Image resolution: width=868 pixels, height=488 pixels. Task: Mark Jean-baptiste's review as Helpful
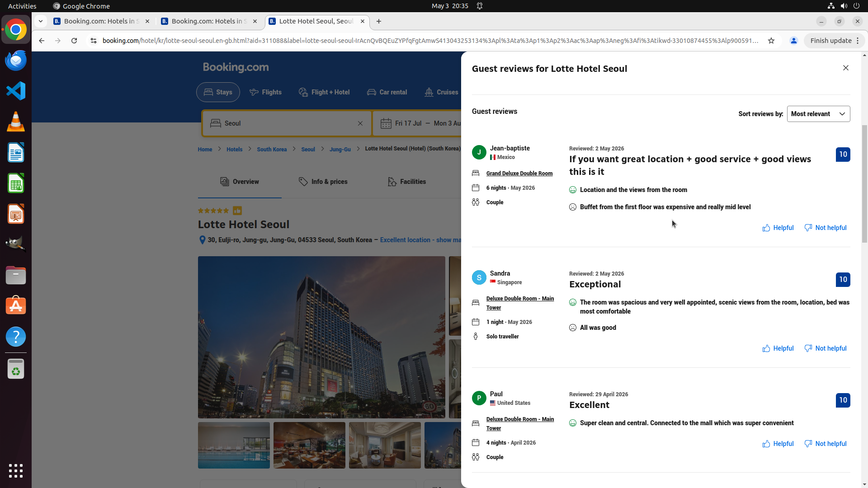[778, 228]
